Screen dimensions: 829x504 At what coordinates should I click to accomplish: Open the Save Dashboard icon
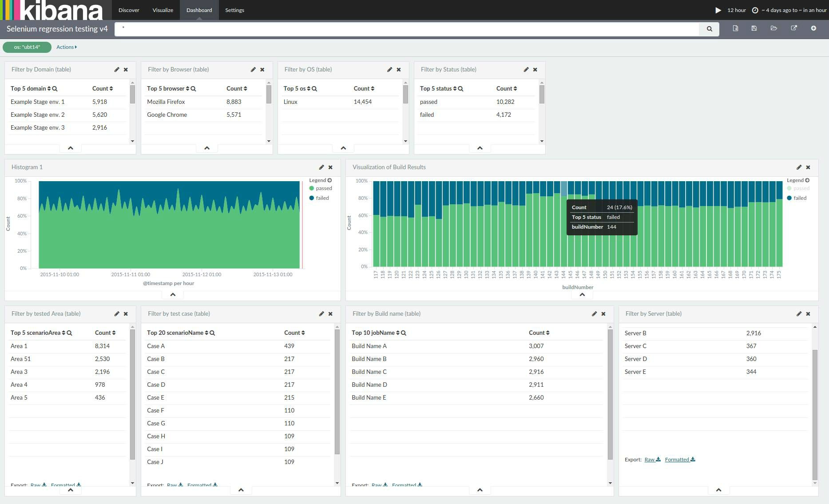coord(754,28)
